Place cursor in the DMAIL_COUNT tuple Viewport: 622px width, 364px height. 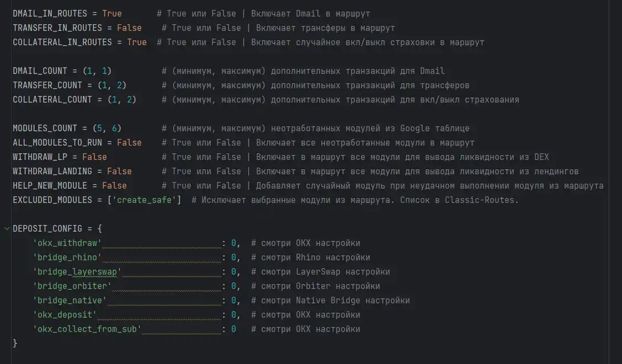tap(97, 71)
